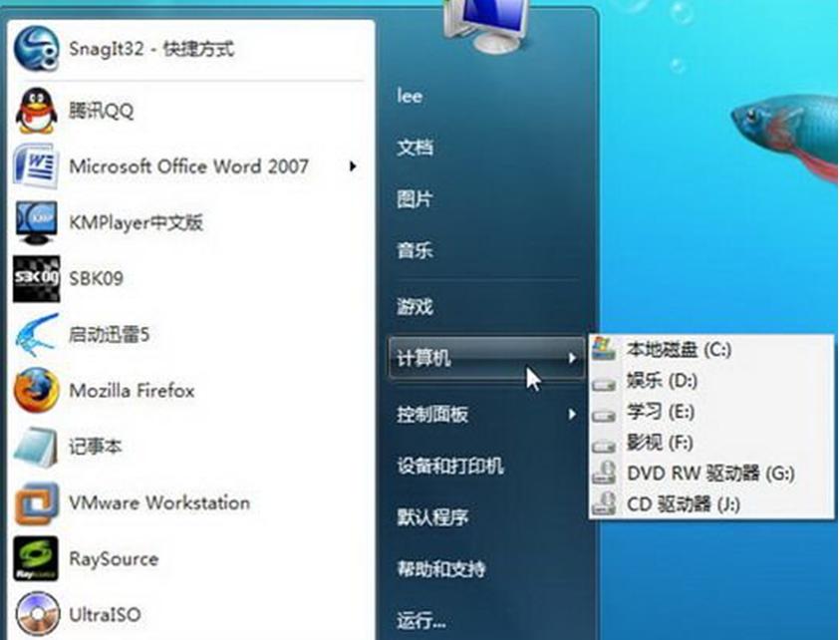Open Tencent QQ penguin icon

pos(36,111)
